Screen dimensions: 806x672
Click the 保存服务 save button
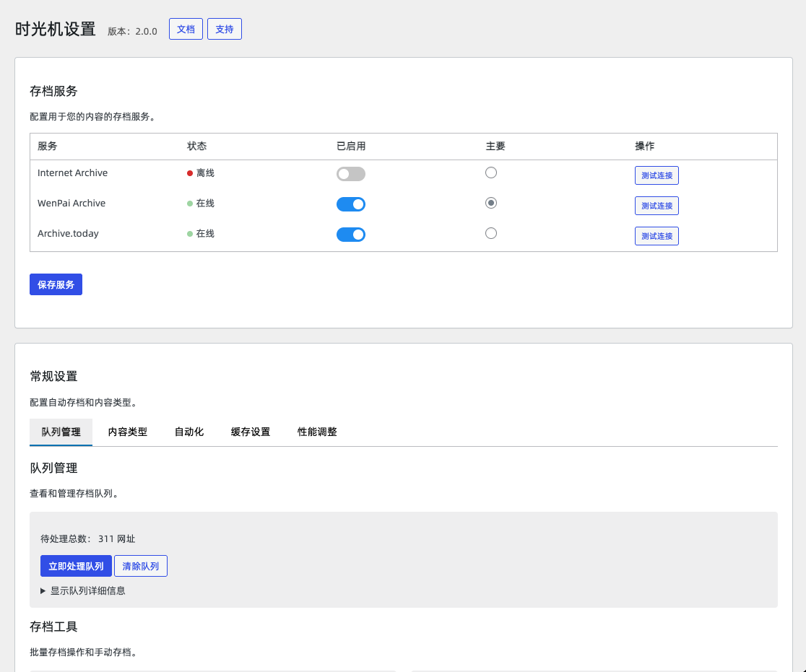pos(56,284)
